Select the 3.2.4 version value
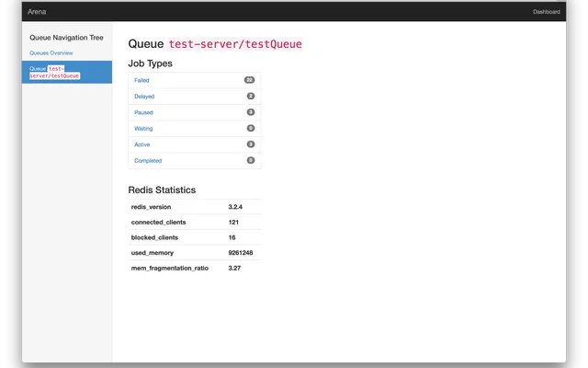This screenshot has width=588, height=368. [x=235, y=207]
